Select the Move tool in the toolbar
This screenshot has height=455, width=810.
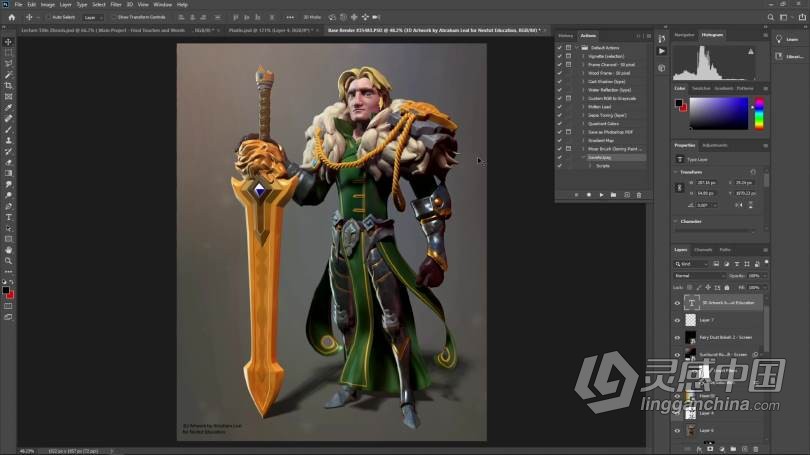pos(8,42)
